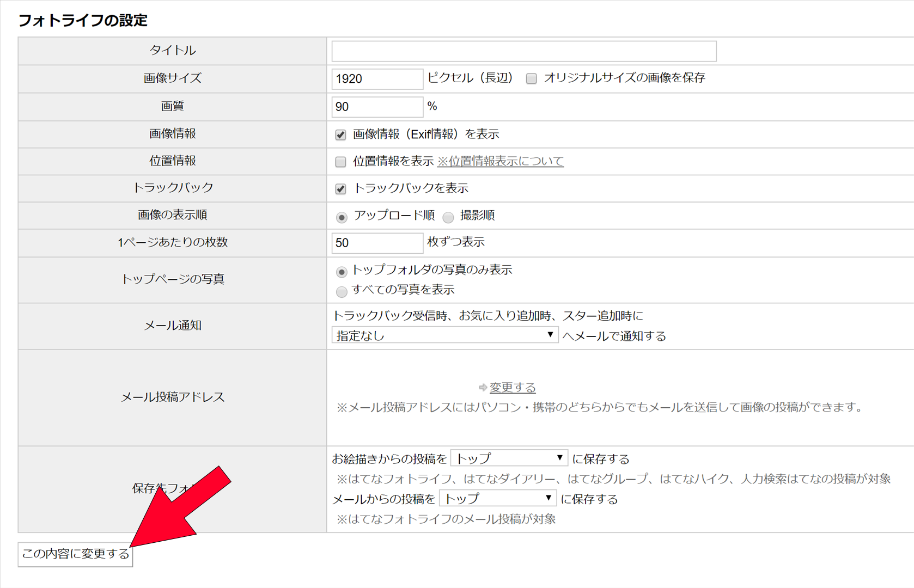Open メールからの投稿 folder dropdown
Image resolution: width=914 pixels, height=588 pixels.
pyautogui.click(x=498, y=498)
